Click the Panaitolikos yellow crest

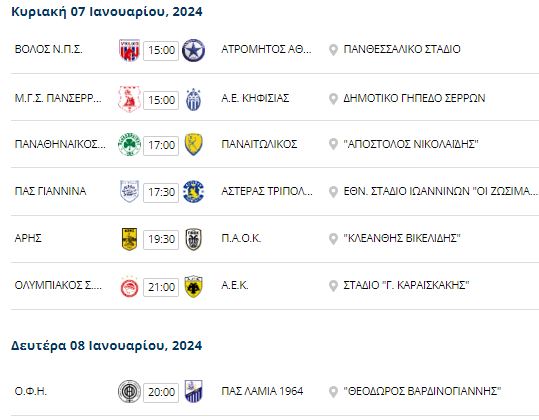point(194,144)
